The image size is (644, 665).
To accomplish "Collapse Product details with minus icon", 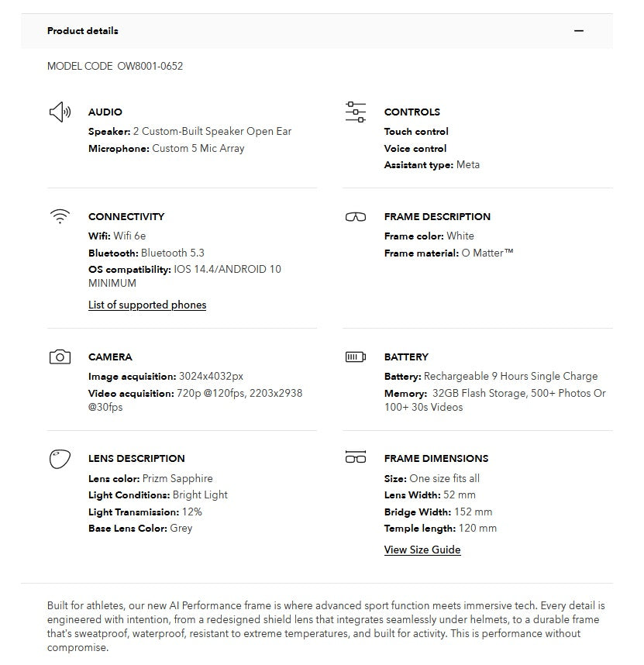I will pyautogui.click(x=579, y=31).
